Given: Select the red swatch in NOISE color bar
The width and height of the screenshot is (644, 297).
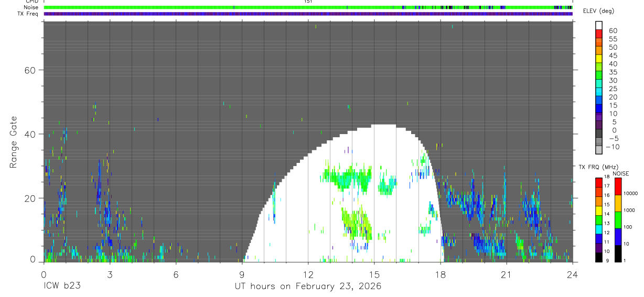Looking at the screenshot, I should tap(618, 186).
